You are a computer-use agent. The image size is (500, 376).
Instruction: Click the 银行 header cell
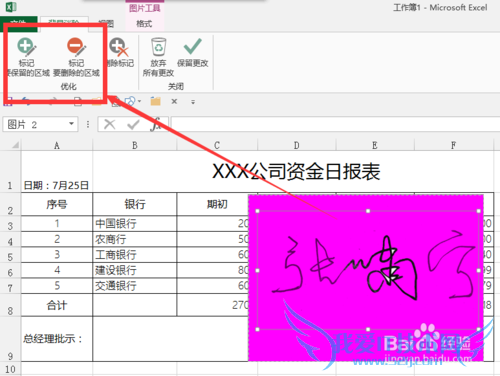(x=135, y=204)
